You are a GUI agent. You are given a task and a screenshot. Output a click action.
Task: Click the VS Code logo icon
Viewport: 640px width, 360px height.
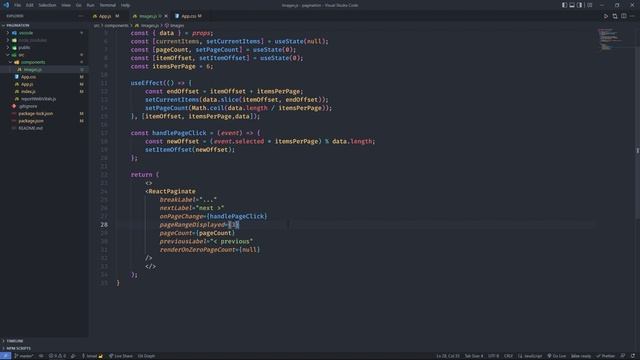click(6, 5)
